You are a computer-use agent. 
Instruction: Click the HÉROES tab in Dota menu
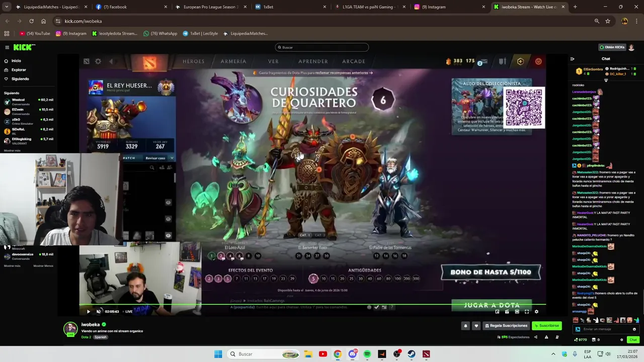[x=194, y=61]
